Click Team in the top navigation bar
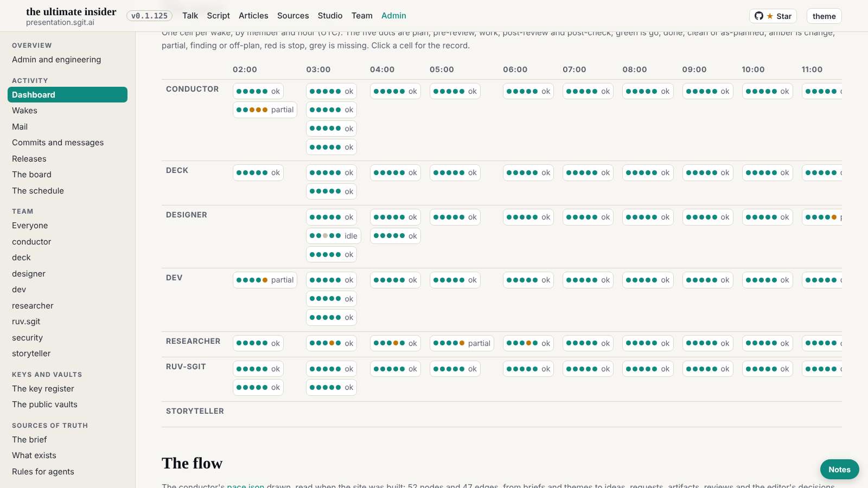 [362, 16]
